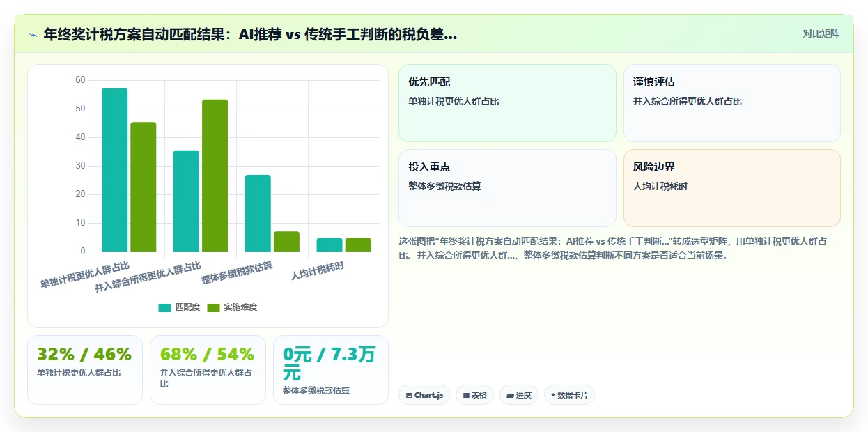Viewport: 868px width, 432px height.
Task: Click the 对比矩阵 label in header
Action: [821, 33]
